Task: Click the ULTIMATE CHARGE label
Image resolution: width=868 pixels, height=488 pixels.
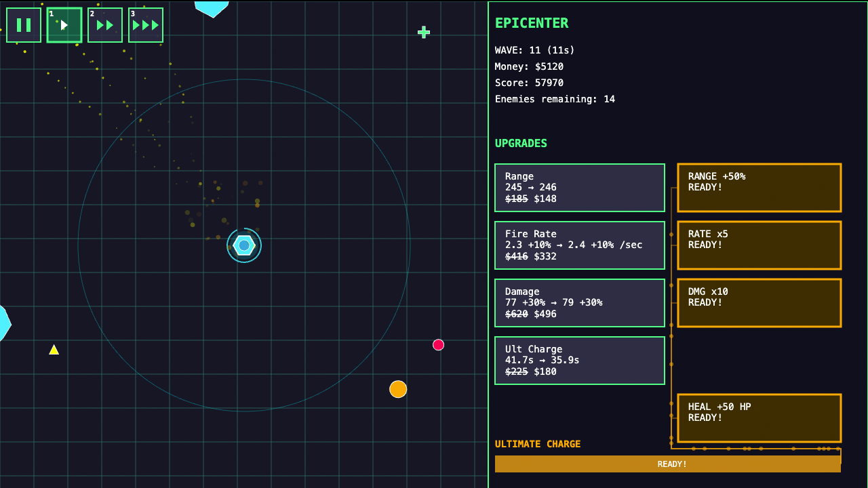Action: pyautogui.click(x=538, y=444)
